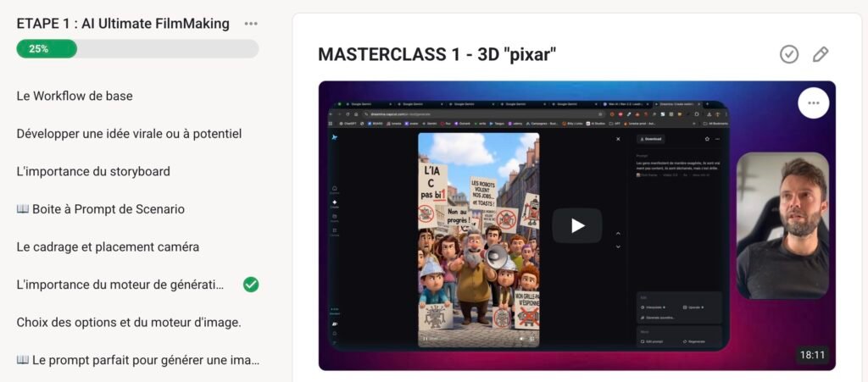The height and width of the screenshot is (382, 868).
Task: Click the book icon before Le prompt parfait
Action: pyautogui.click(x=23, y=361)
